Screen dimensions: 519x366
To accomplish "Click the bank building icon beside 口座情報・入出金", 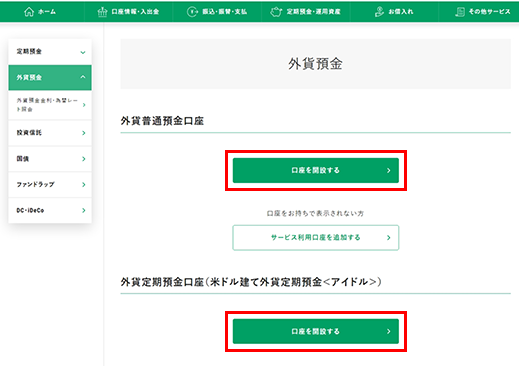I will click(x=102, y=12).
